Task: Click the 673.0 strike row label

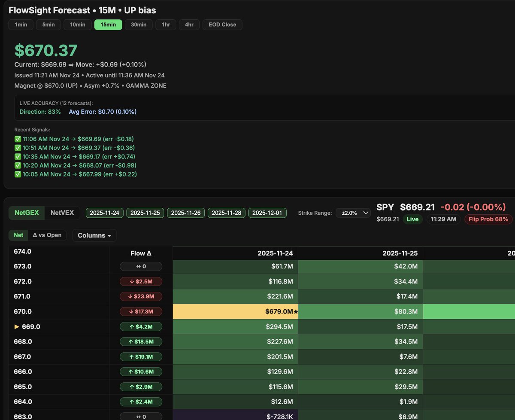Action: (23, 266)
